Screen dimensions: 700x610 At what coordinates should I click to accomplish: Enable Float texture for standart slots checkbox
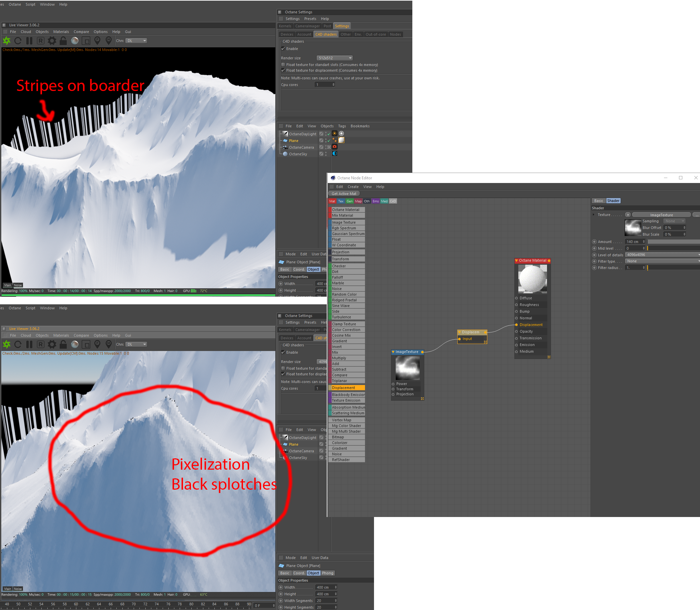click(283, 65)
